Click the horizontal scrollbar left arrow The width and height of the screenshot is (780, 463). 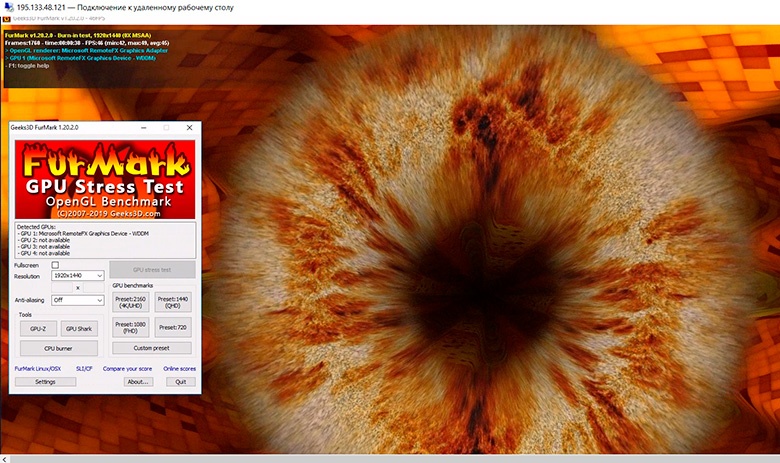pos(4,459)
